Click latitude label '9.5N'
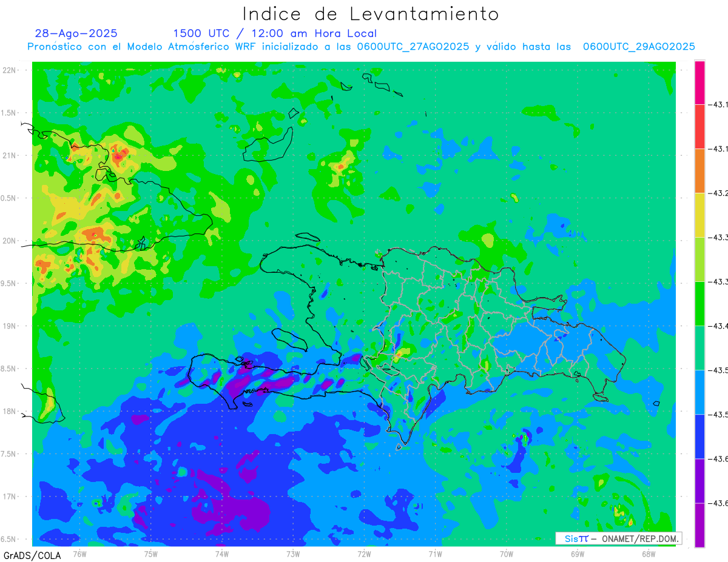 click(x=8, y=283)
